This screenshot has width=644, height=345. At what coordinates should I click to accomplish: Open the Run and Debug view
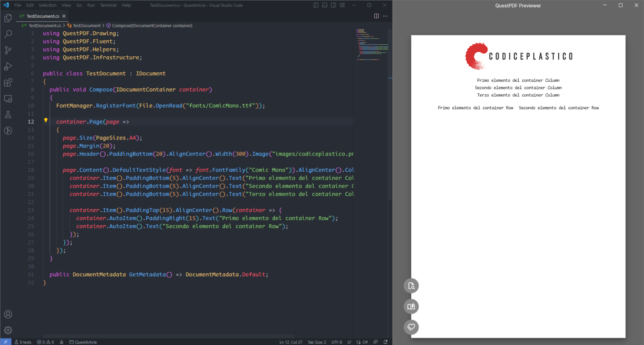[8, 66]
